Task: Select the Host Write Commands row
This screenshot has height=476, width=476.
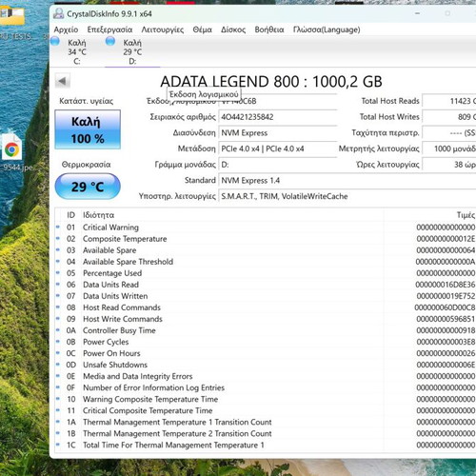Action: coord(266,319)
